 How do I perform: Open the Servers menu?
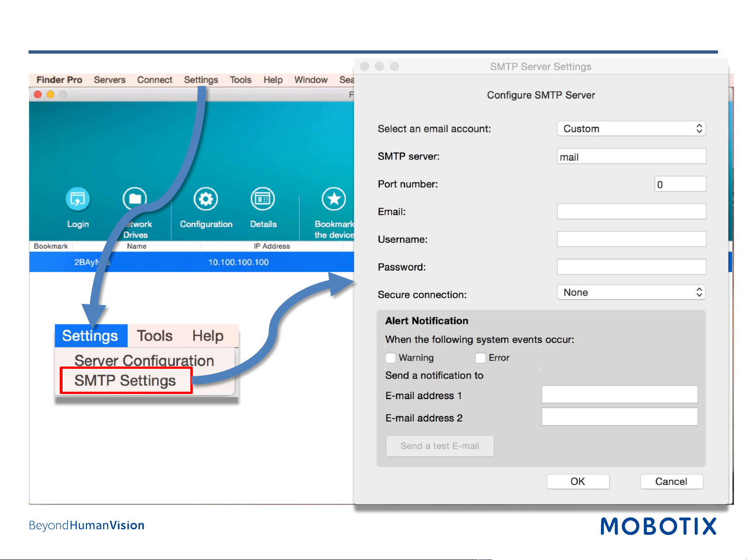[110, 80]
